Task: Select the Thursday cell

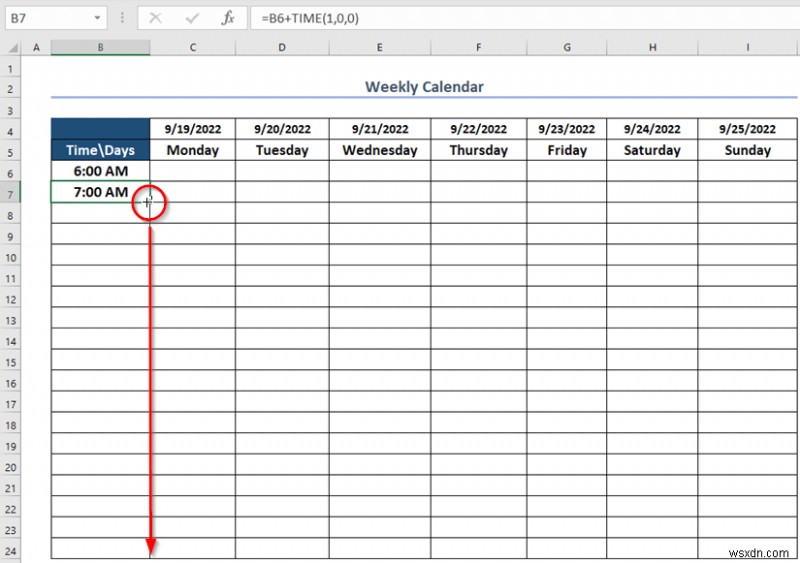Action: (x=479, y=150)
